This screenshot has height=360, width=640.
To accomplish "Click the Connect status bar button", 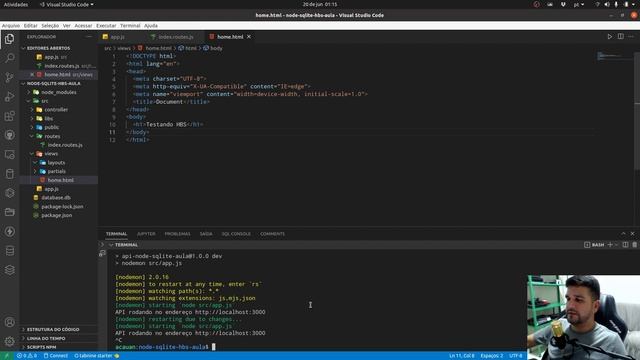I will tap(56, 356).
